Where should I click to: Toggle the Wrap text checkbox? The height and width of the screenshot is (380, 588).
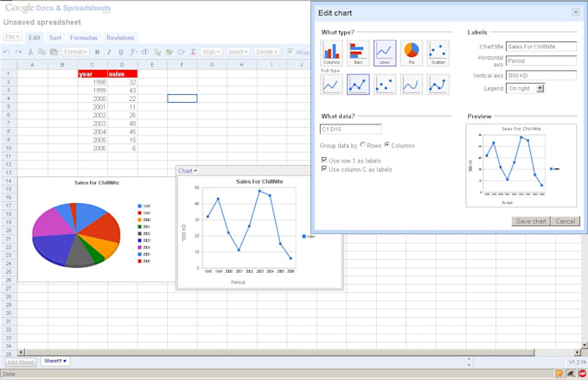pyautogui.click(x=290, y=51)
